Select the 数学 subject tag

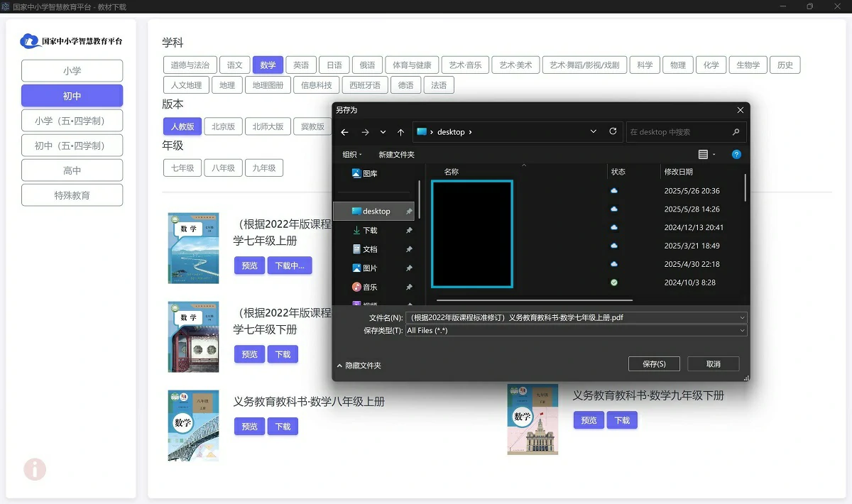(268, 65)
